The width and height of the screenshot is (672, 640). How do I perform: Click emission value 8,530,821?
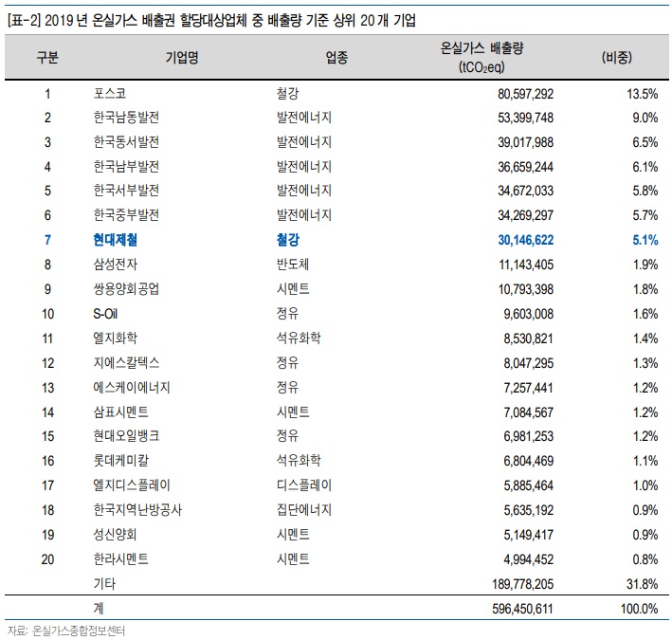pyautogui.click(x=529, y=338)
